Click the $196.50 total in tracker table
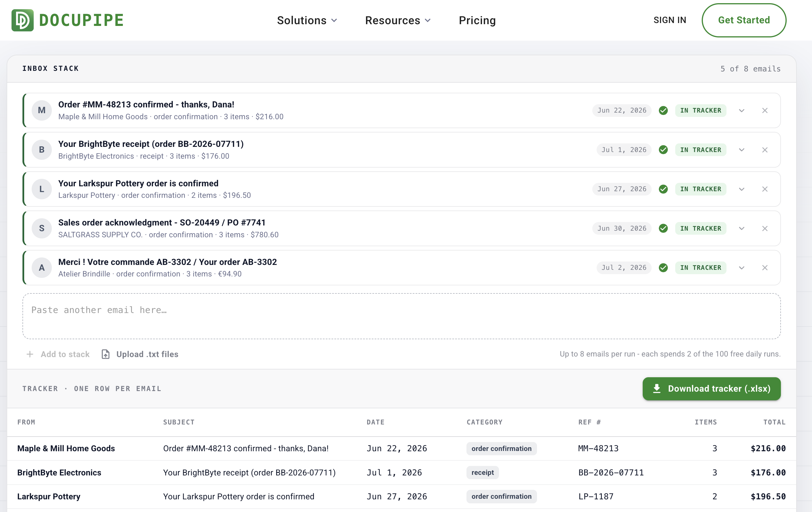 [768, 496]
